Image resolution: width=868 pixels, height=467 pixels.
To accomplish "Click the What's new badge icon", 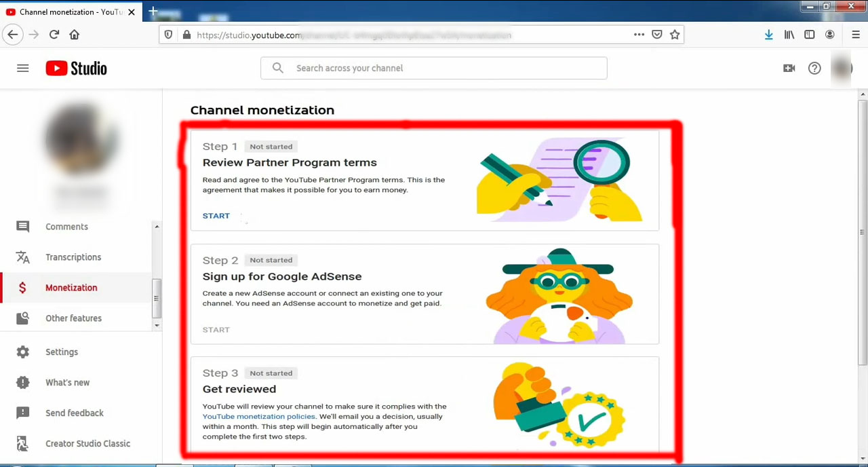I will pos(22,383).
